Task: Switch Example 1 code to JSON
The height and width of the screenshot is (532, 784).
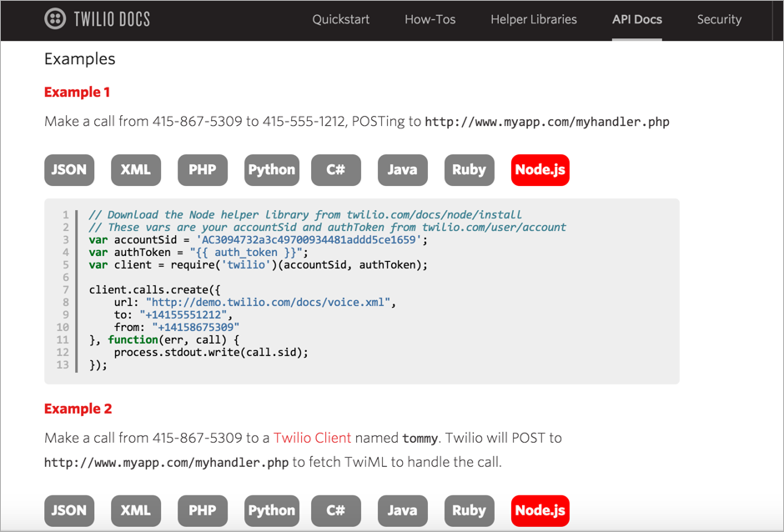Action: 69,169
